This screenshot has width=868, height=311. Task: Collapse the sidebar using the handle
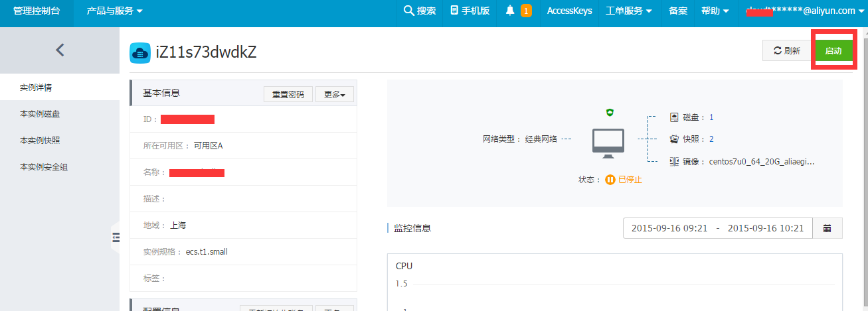[x=116, y=237]
